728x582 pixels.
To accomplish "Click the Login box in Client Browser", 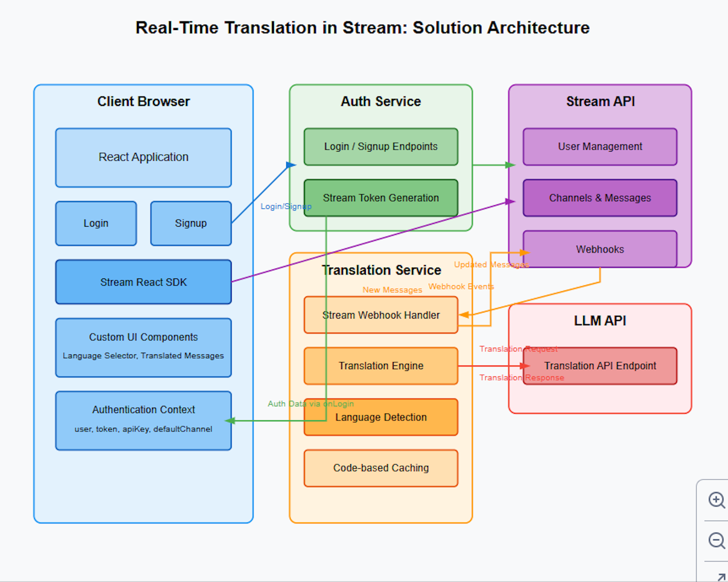I will 96,223.
